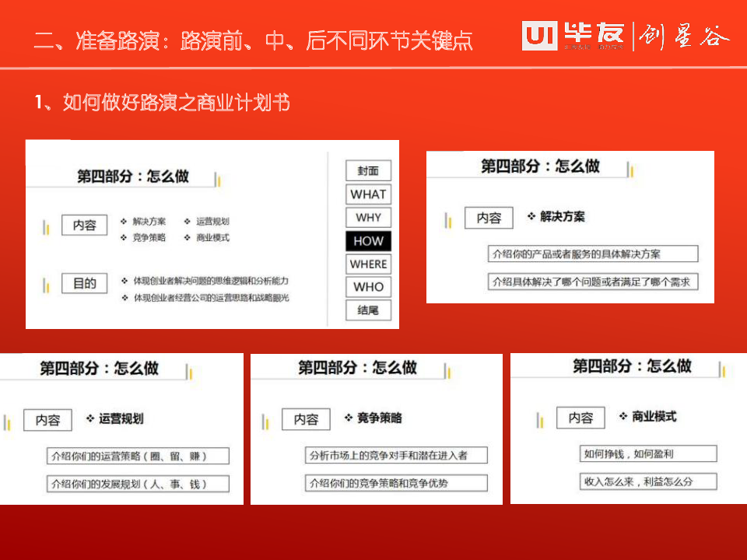Screen dimensions: 747x560
Task: Click the 目的 label box
Action: pyautogui.click(x=84, y=283)
